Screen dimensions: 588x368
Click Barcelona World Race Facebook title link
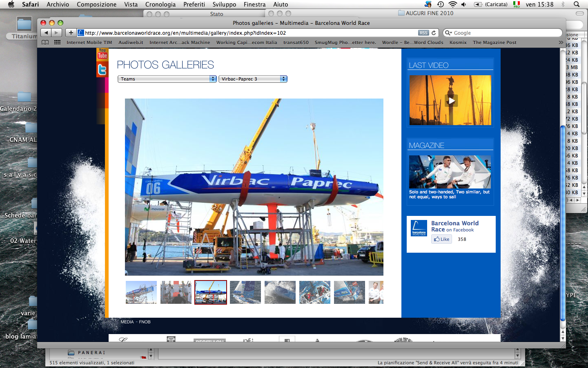(455, 226)
